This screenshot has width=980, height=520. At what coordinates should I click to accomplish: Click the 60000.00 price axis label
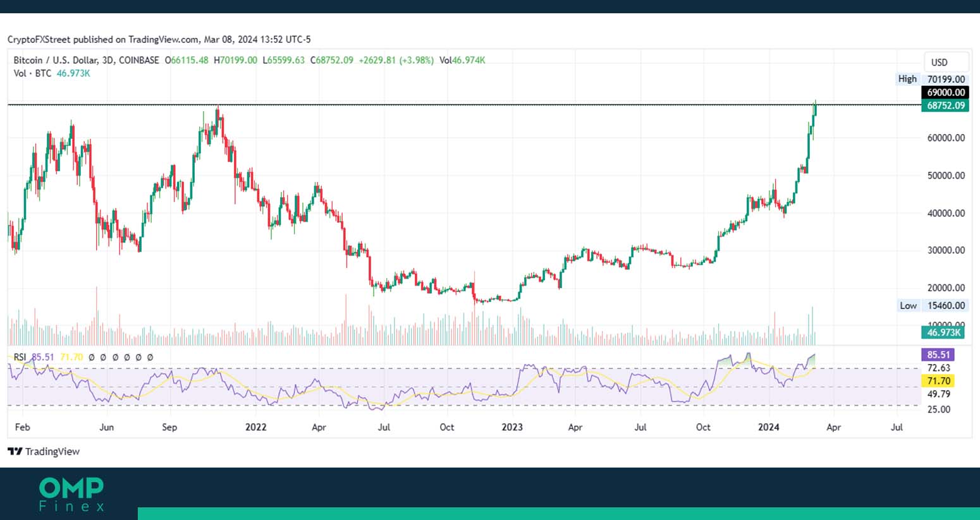pos(946,138)
